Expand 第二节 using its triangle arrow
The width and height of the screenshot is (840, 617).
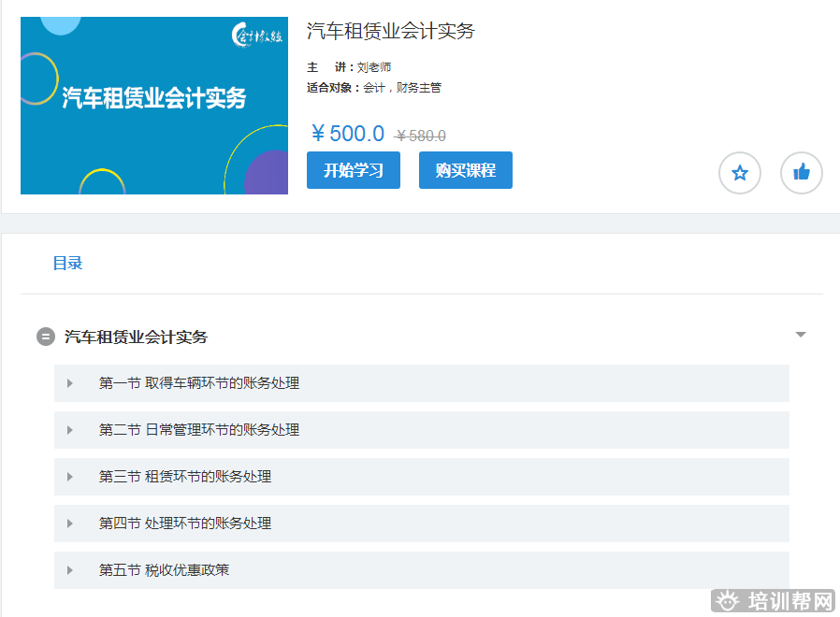coord(70,430)
